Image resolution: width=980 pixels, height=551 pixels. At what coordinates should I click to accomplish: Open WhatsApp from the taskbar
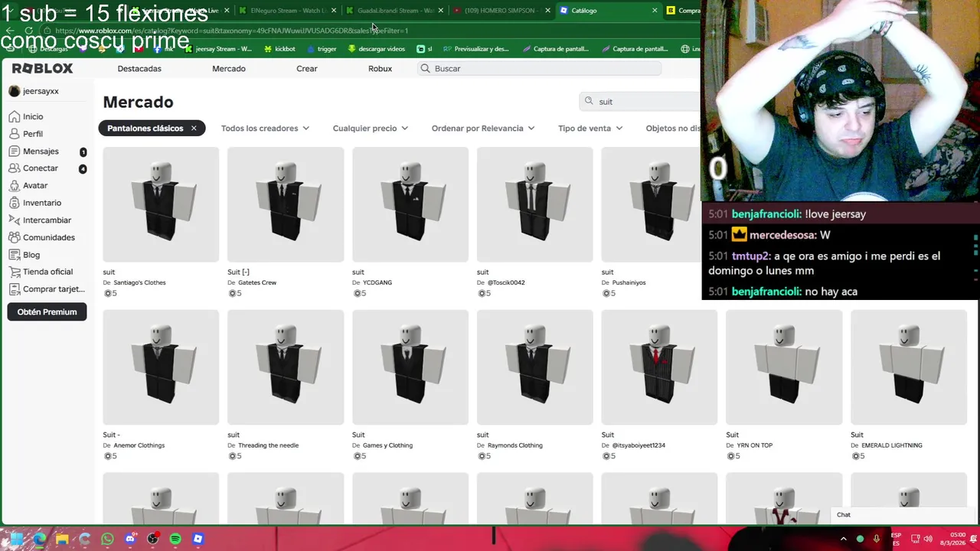107,539
